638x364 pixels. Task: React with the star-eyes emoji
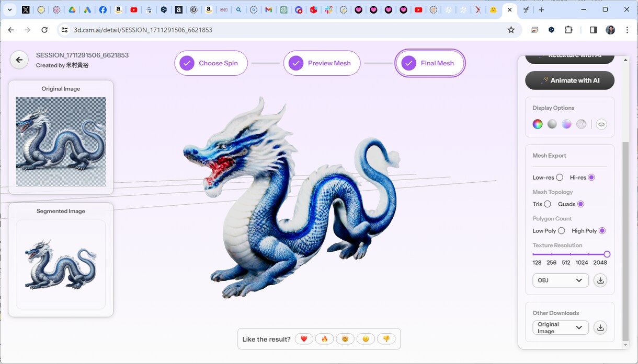pyautogui.click(x=345, y=339)
